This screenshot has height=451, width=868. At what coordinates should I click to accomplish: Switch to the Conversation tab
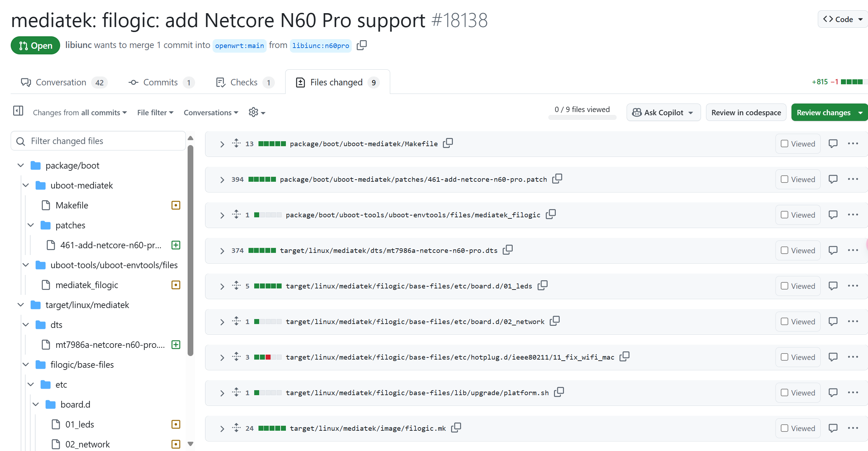coord(61,82)
